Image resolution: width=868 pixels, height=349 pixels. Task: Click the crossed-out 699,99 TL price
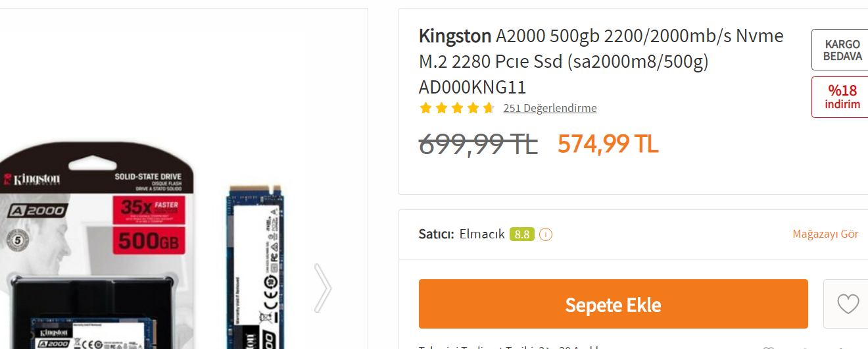(x=478, y=144)
